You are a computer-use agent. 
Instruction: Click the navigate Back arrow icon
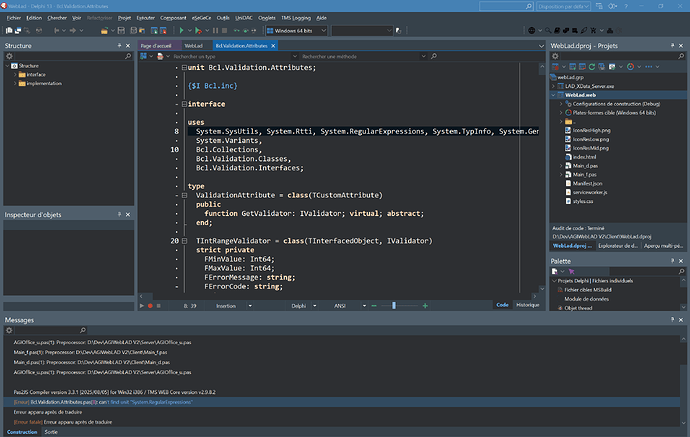coord(56,30)
